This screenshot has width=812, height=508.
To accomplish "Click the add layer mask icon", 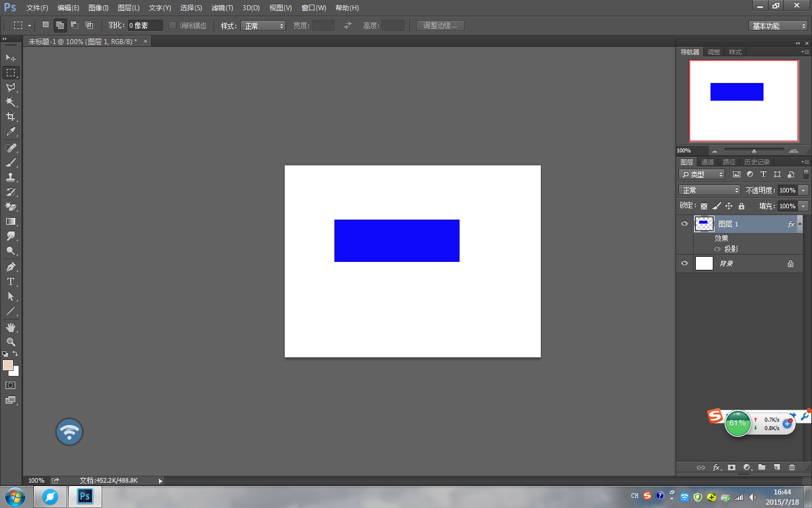I will (x=731, y=467).
